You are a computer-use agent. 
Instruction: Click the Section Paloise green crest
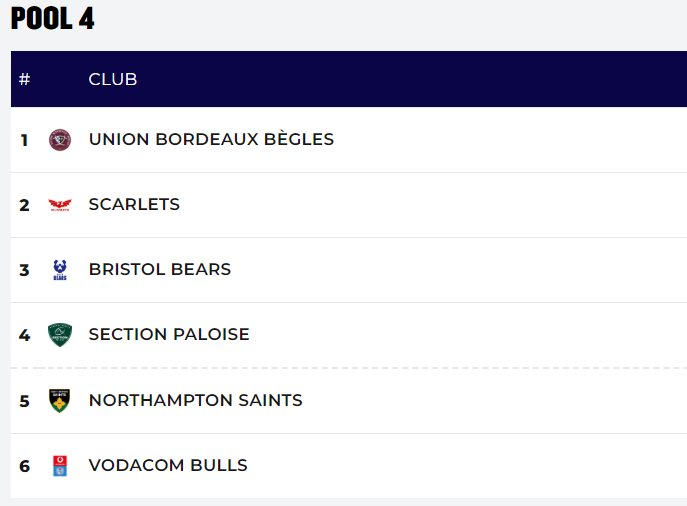(60, 335)
